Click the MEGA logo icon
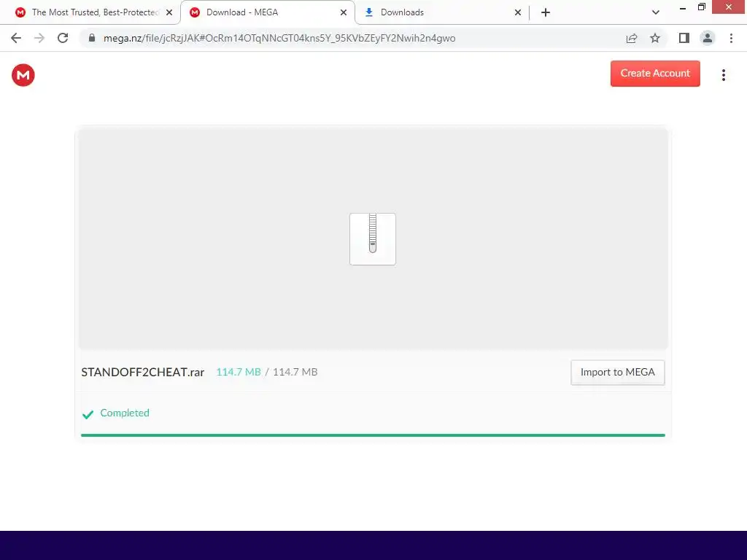Viewport: 747px width, 560px height. point(23,75)
